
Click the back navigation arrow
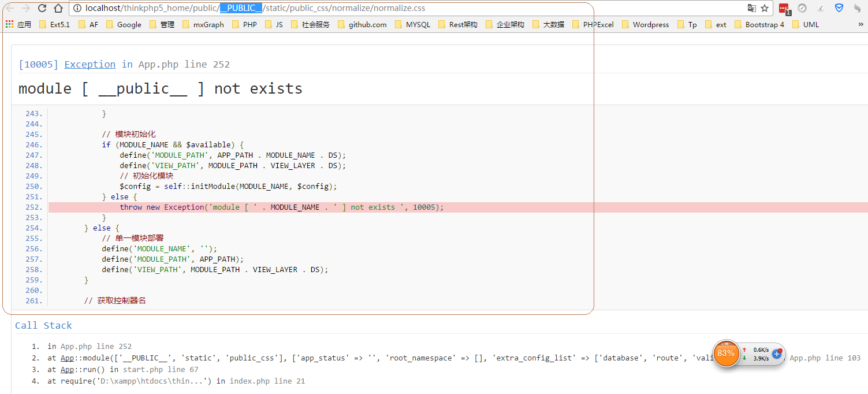(x=10, y=8)
